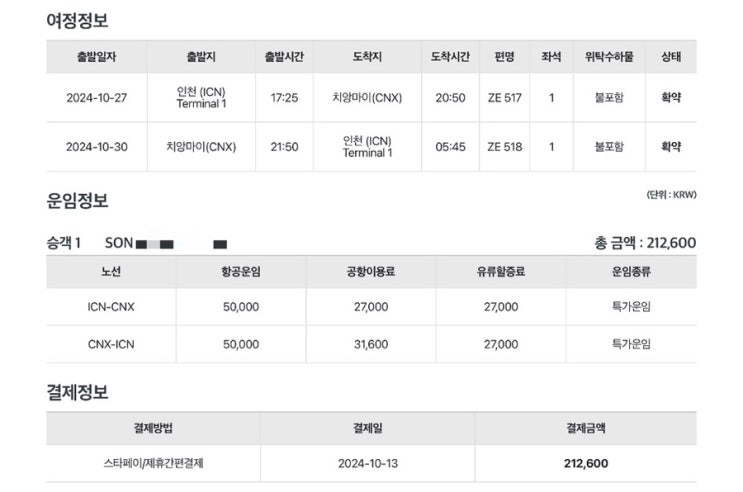Select the 31,600 airport fee cell

(x=371, y=344)
